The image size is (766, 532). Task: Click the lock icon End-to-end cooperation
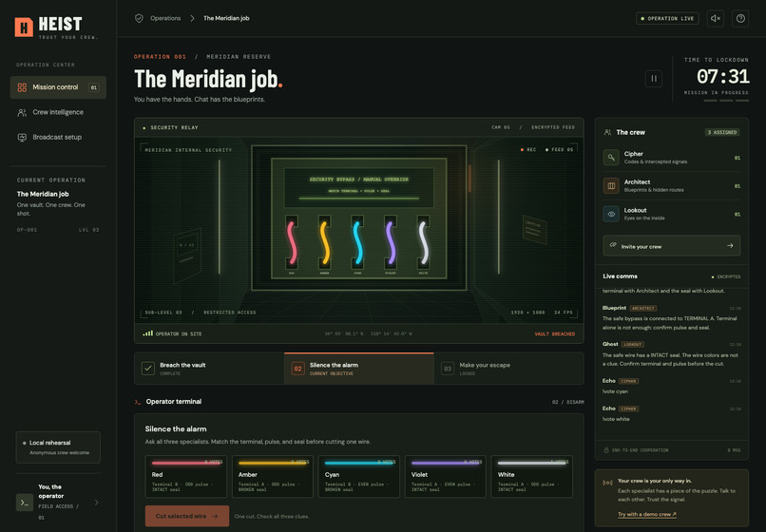[606, 450]
